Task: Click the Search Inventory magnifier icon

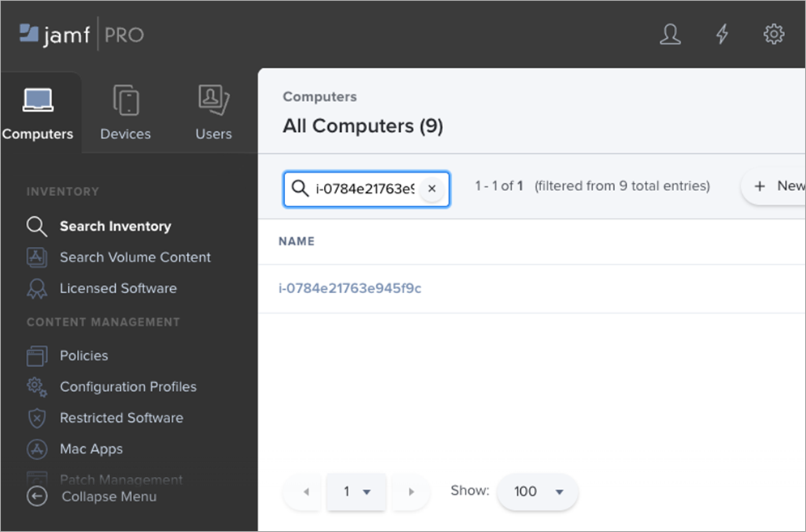Action: click(37, 226)
